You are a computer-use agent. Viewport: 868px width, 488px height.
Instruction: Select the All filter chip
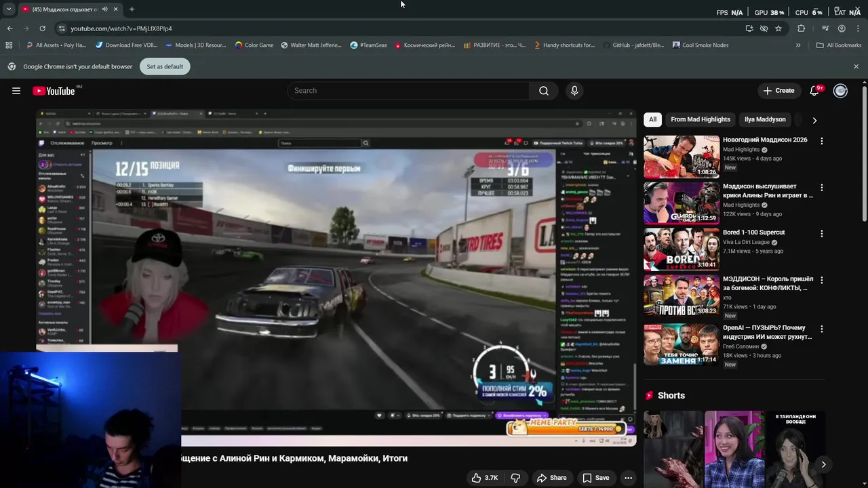click(x=652, y=119)
